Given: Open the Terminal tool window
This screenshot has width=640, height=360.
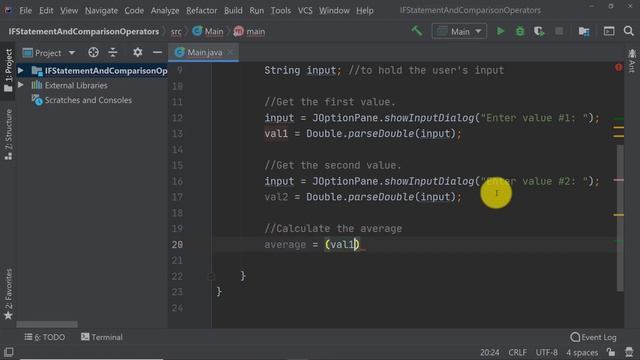Looking at the screenshot, I should [102, 337].
